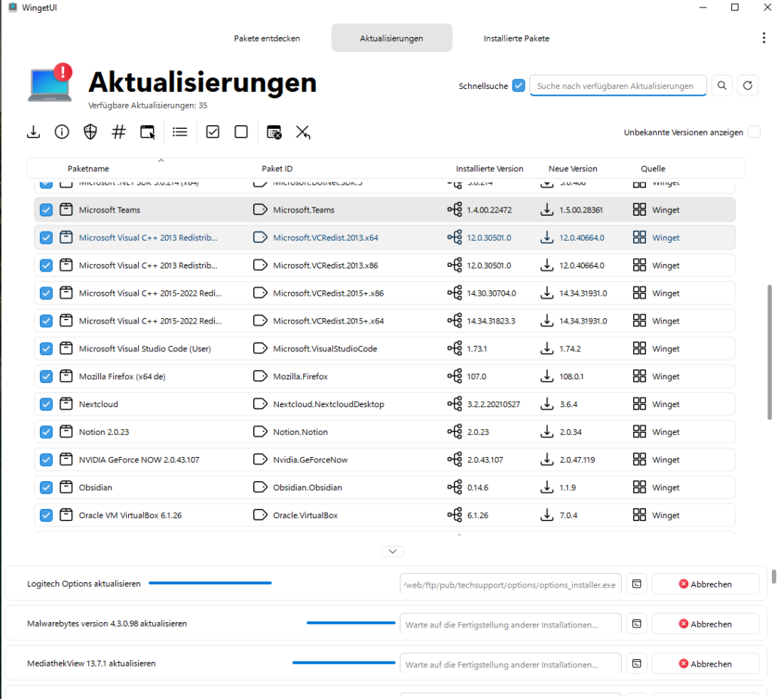784x699 pixels.
Task: Open the Installierte Pakete tab
Action: 516,38
